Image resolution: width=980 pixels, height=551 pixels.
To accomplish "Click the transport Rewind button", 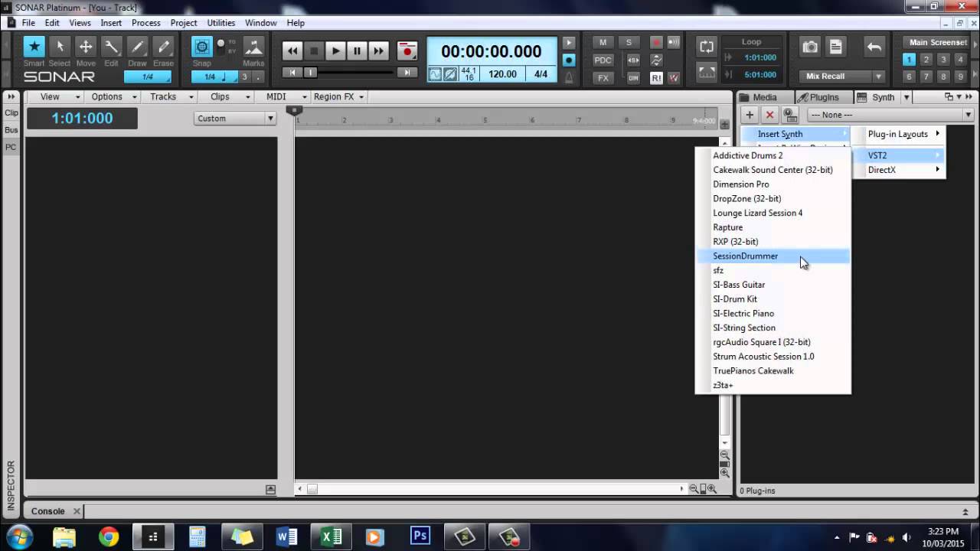I will 292,51.
